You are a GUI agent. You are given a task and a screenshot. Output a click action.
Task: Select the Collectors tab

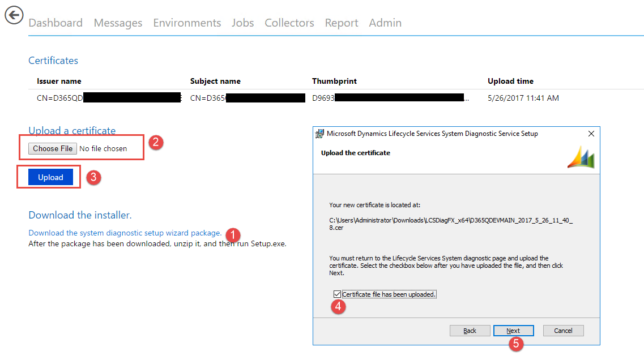tap(289, 23)
